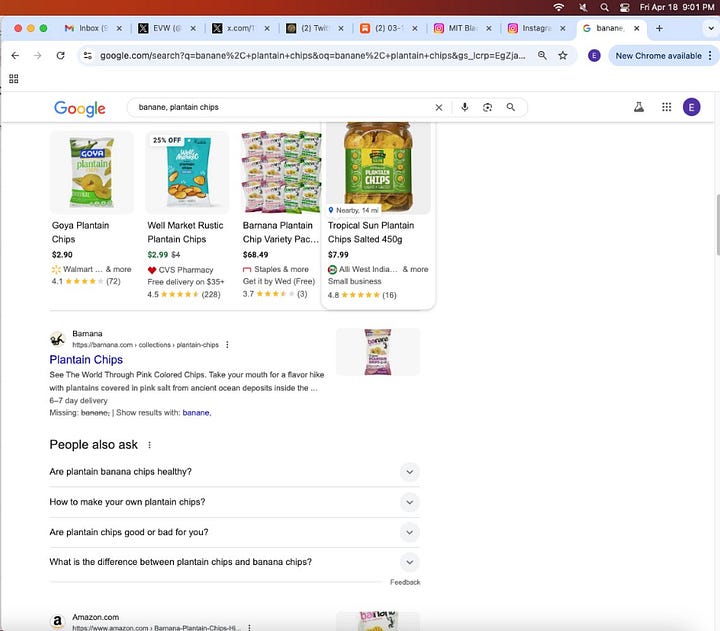
Task: Click the Barnana result pink bag thumbnail
Action: coord(378,352)
